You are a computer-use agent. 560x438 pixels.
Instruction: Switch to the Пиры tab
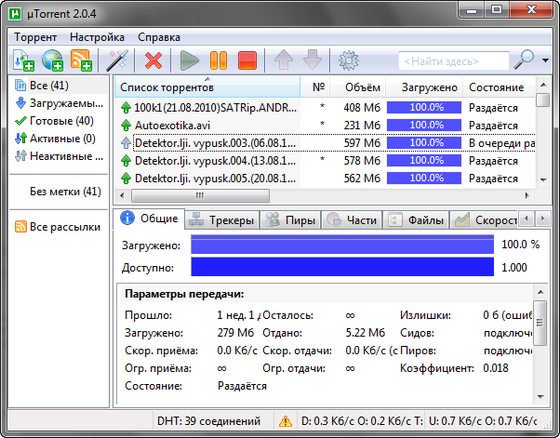pyautogui.click(x=291, y=220)
